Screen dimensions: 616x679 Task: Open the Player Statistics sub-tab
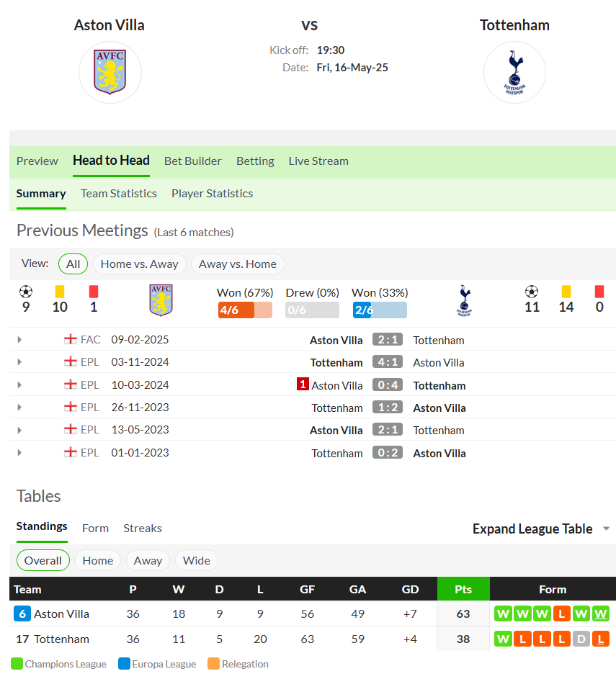pyautogui.click(x=213, y=194)
